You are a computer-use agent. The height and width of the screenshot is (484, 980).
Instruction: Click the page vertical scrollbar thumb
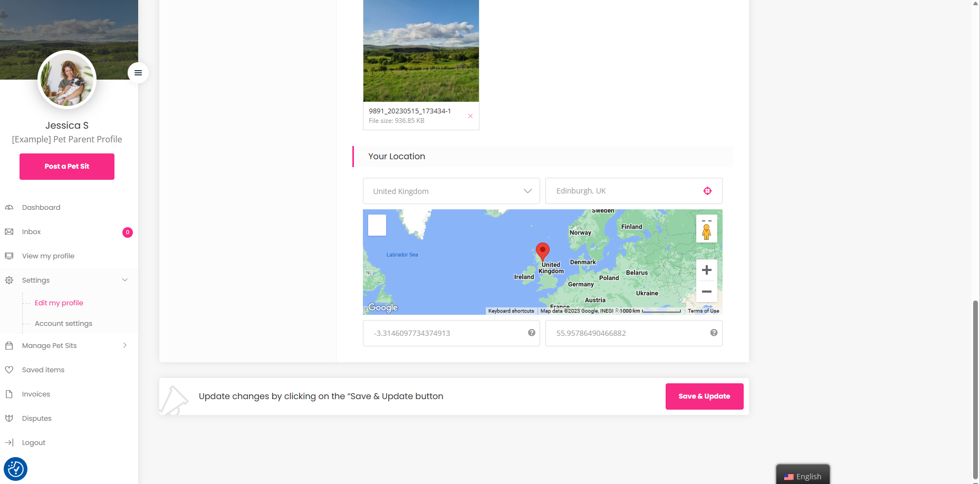pos(976,390)
